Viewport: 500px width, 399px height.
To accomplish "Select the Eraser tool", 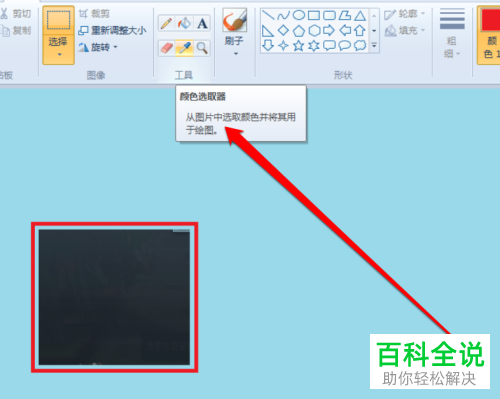I will pos(166,48).
